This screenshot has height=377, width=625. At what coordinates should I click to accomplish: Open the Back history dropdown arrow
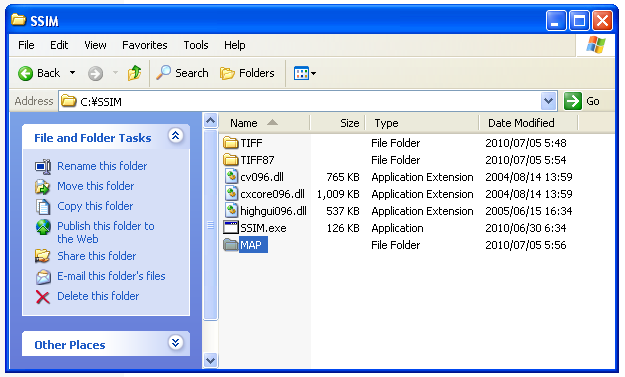click(x=72, y=73)
